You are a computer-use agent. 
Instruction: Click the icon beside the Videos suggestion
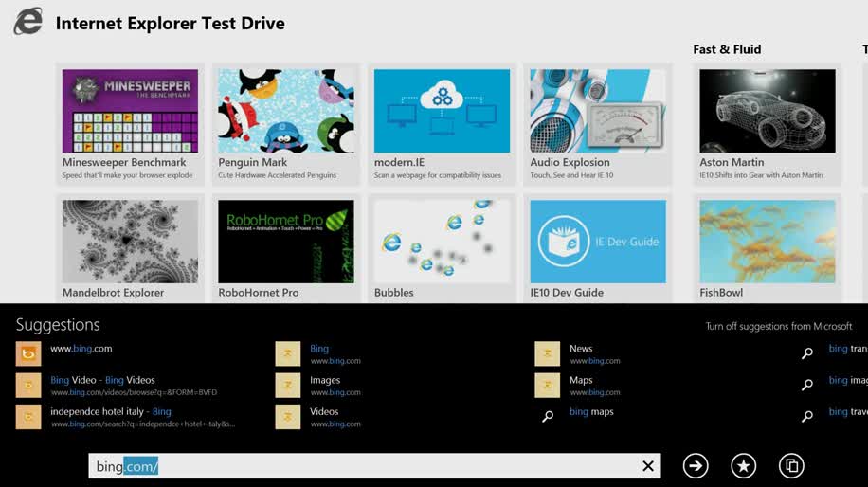288,417
